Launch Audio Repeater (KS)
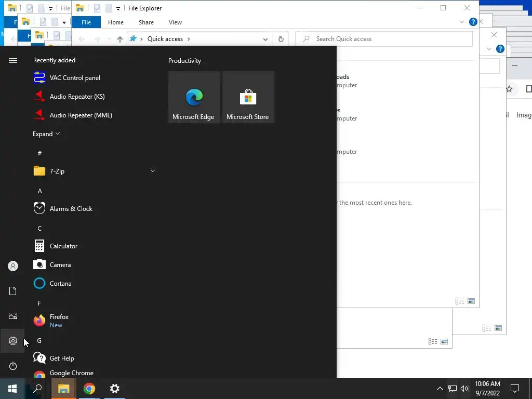This screenshot has height=399, width=532. (95, 96)
